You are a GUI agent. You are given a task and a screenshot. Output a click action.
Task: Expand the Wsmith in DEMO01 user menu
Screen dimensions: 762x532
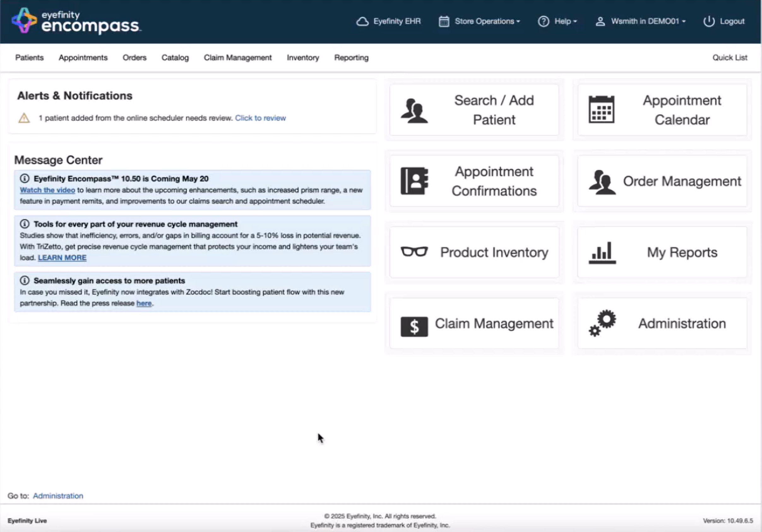click(x=640, y=21)
